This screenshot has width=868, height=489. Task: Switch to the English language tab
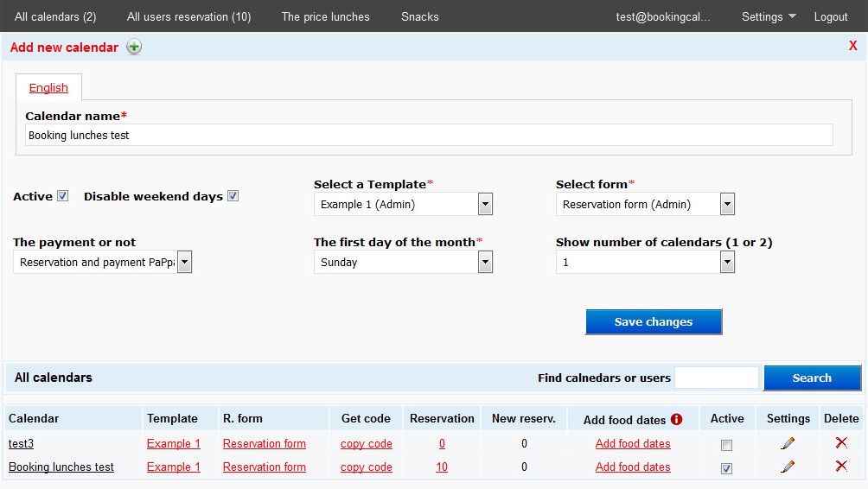(48, 88)
